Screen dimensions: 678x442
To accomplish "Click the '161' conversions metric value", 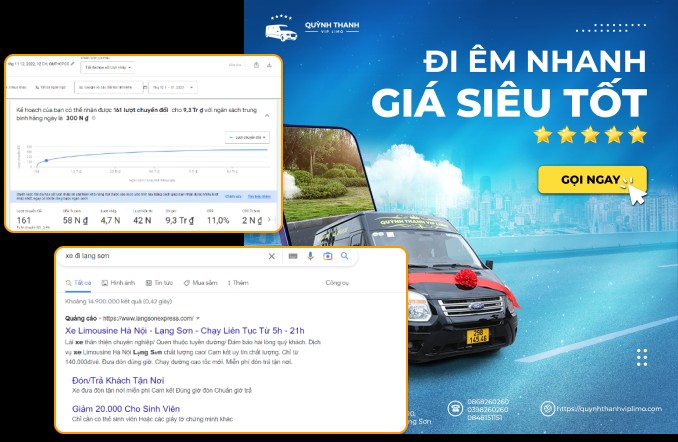I will point(24,220).
